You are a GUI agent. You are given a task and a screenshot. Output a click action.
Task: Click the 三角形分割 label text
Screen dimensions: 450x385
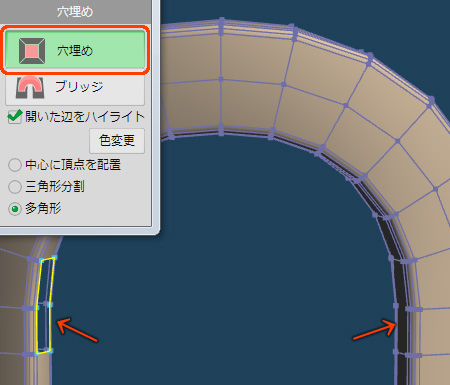(55, 187)
